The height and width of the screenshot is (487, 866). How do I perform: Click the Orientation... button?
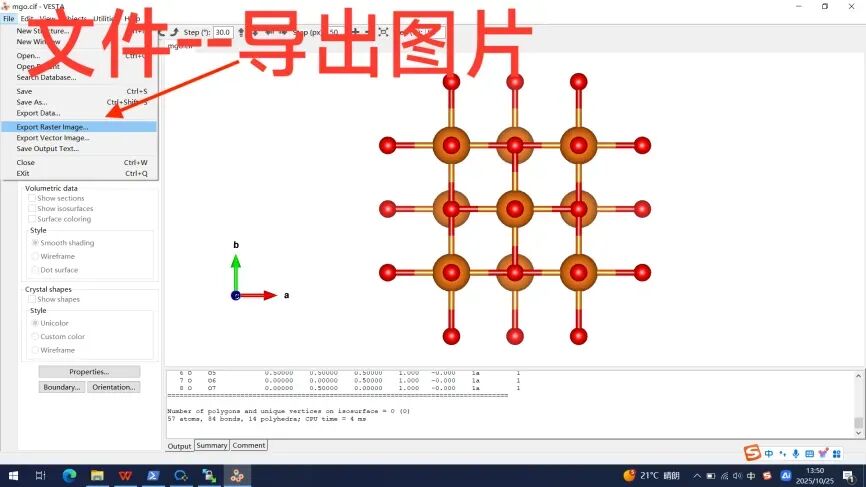114,387
